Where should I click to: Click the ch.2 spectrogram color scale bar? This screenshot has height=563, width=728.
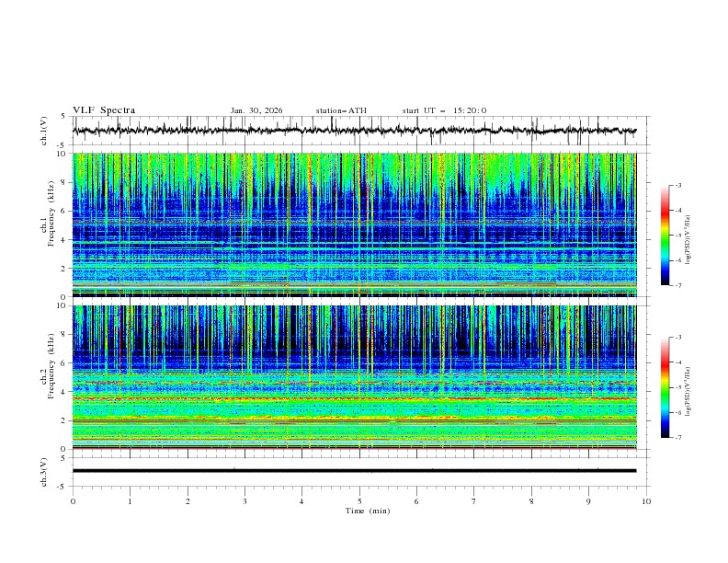coord(665,387)
